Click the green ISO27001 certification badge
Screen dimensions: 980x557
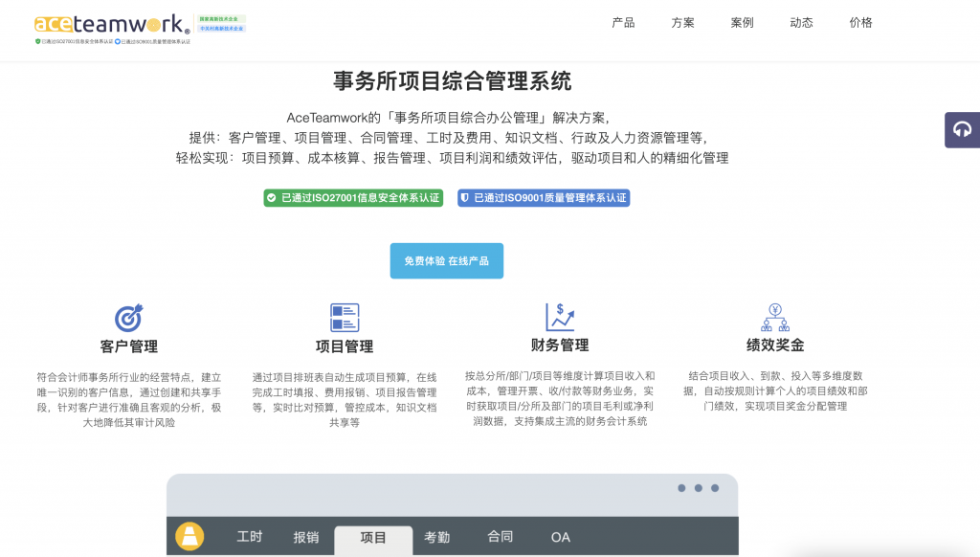pyautogui.click(x=353, y=198)
